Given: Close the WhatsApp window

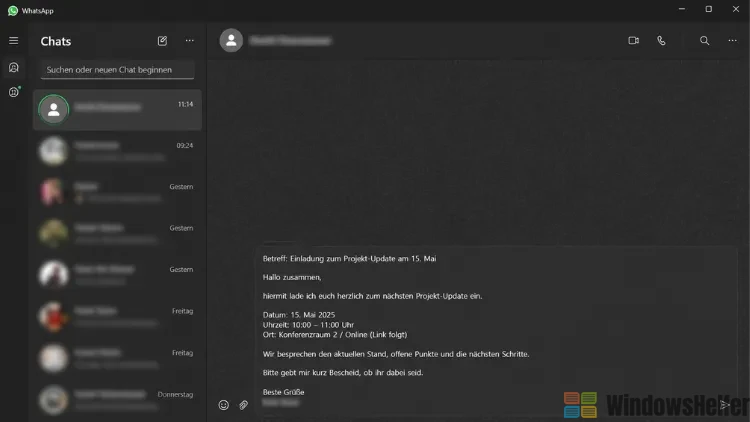Looking at the screenshot, I should pos(736,9).
